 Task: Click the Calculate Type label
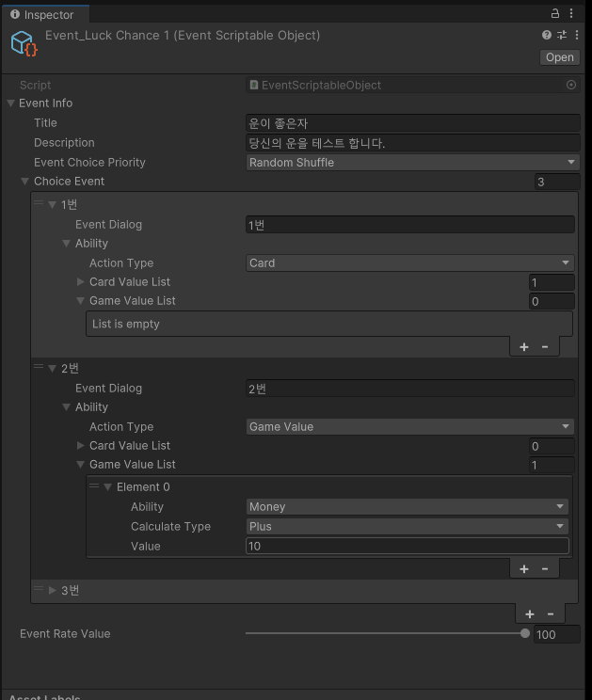(x=170, y=527)
